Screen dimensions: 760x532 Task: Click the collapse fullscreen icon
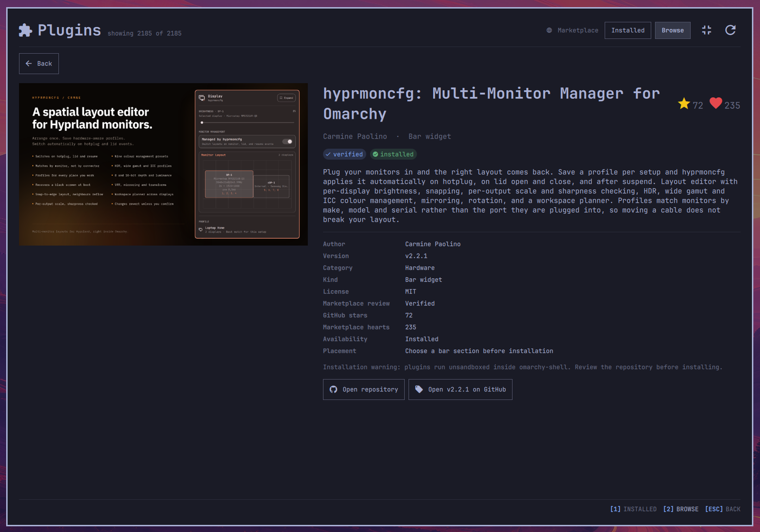(x=706, y=30)
